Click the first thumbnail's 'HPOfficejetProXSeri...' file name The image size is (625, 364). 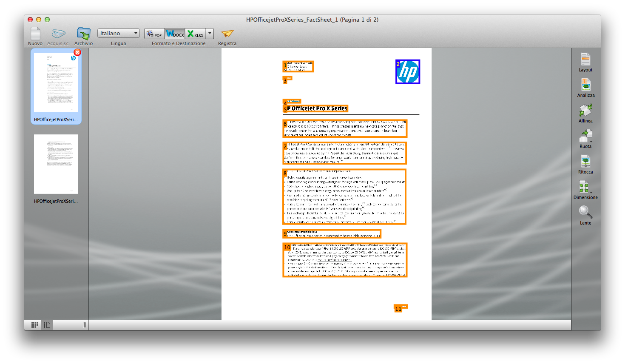click(x=56, y=119)
